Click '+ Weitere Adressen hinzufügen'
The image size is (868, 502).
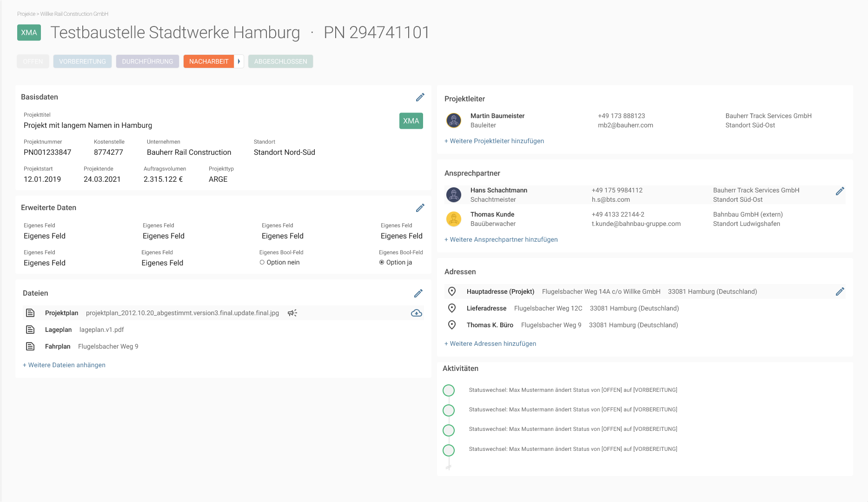pyautogui.click(x=490, y=343)
